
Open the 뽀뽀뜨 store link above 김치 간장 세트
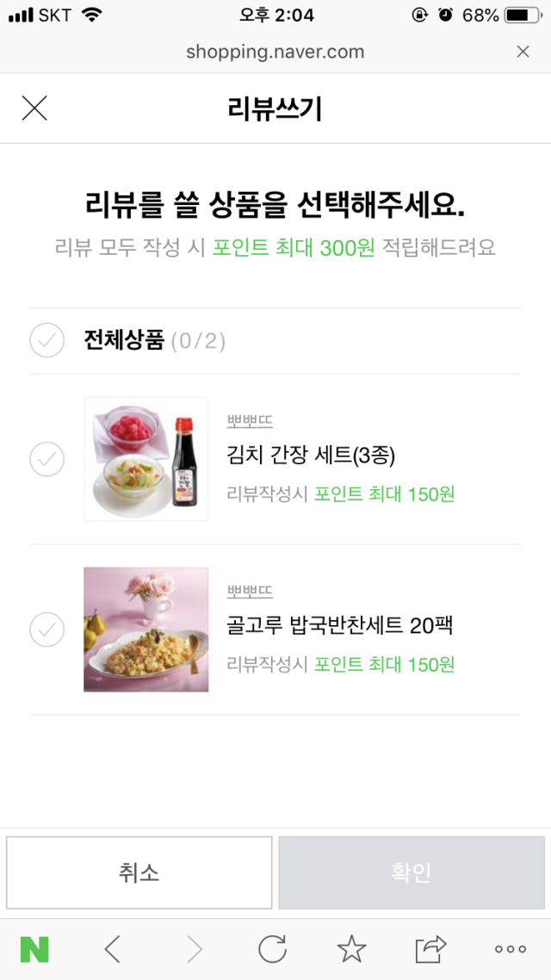[x=250, y=421]
